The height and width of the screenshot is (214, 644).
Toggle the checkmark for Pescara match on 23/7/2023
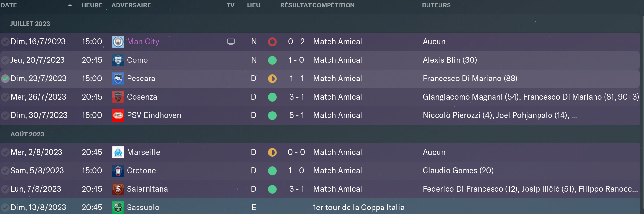(x=5, y=79)
